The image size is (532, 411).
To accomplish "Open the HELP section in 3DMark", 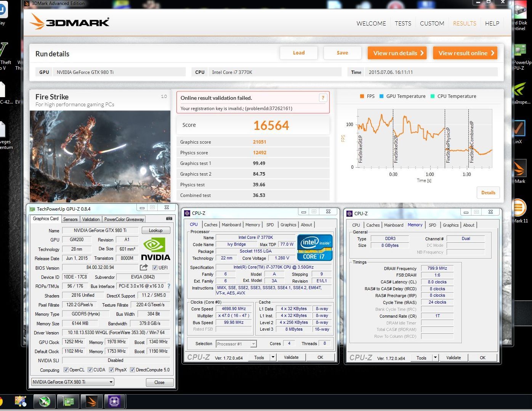I will 492,23.
